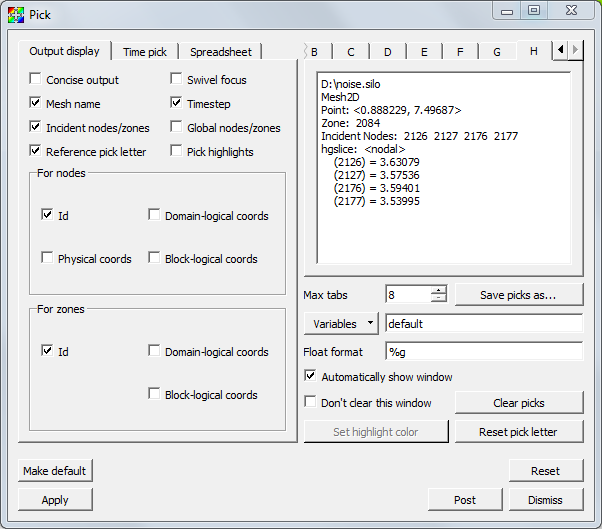The image size is (602, 529).
Task: Enable Swivel focus checkbox
Action: coord(176,79)
